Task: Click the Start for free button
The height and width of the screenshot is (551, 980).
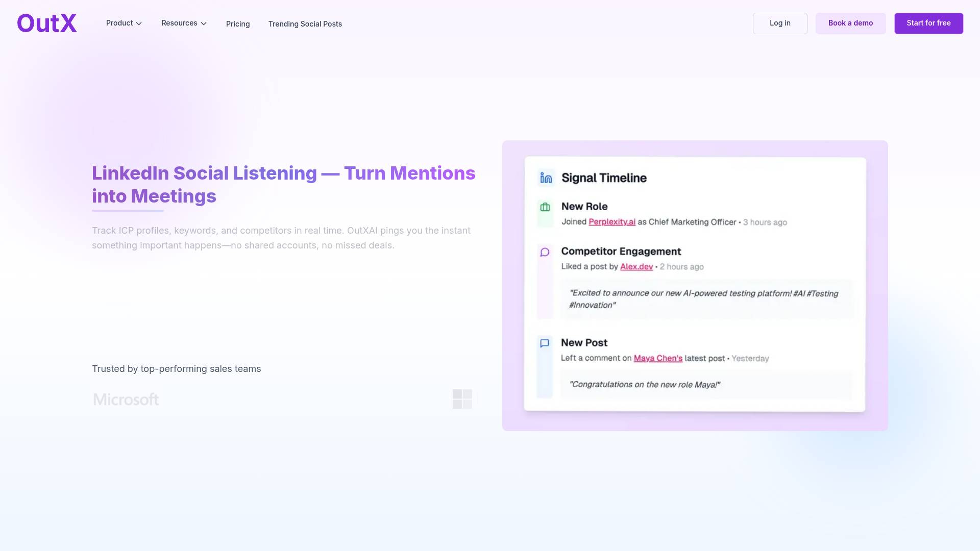Action: click(x=928, y=23)
